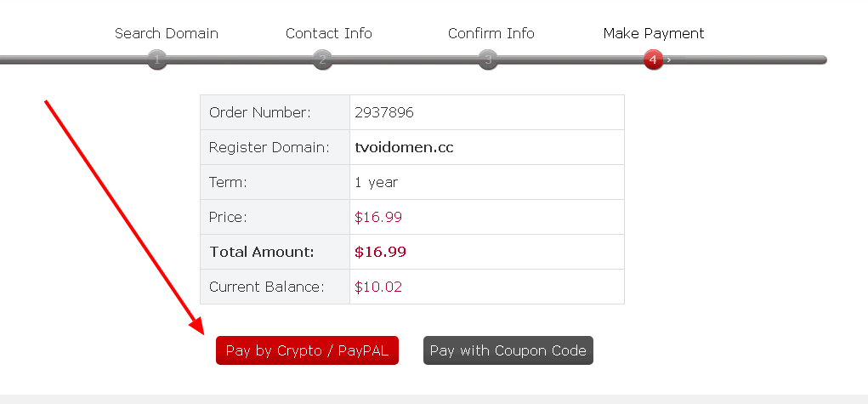Click the $16.99 value in the Price row

378,217
